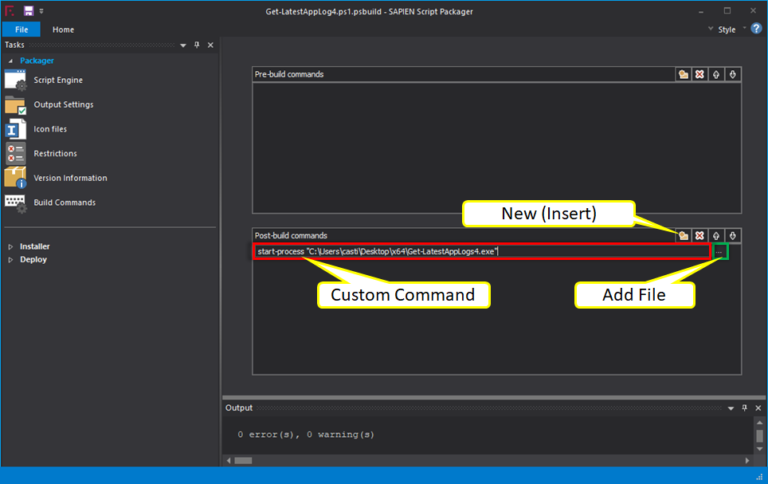Click inside the Pre-build commands list

point(497,147)
